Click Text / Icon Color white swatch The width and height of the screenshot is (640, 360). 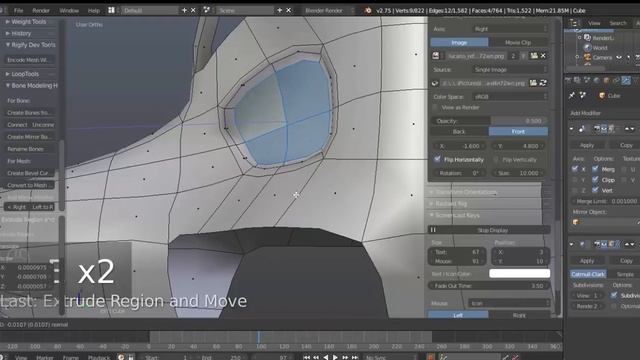(x=519, y=273)
